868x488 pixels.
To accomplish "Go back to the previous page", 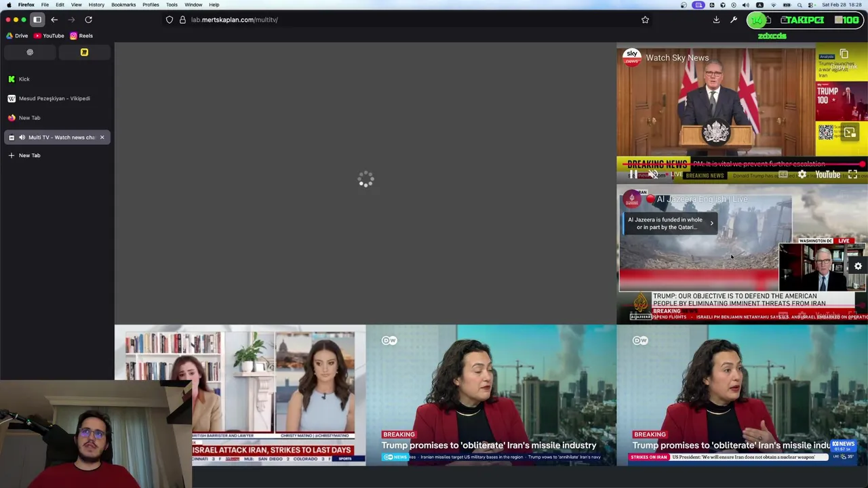I will tap(54, 20).
